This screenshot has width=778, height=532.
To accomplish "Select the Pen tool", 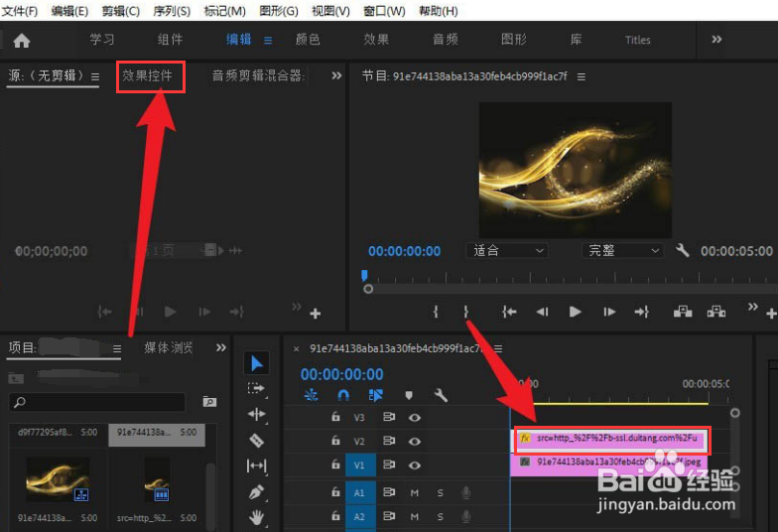I will [256, 492].
